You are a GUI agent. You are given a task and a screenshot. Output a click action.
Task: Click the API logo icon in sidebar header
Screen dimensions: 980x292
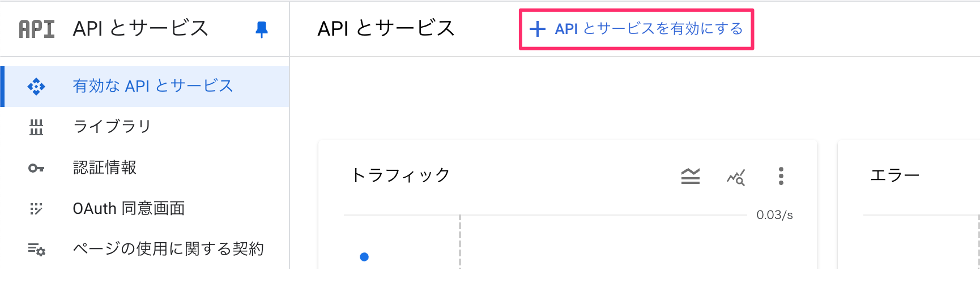(37, 29)
